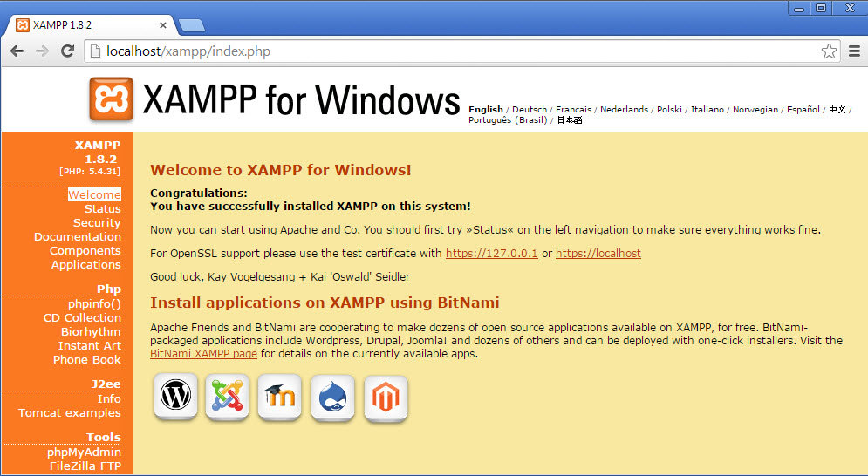
Task: Click the Joomla application icon
Action: (x=228, y=397)
